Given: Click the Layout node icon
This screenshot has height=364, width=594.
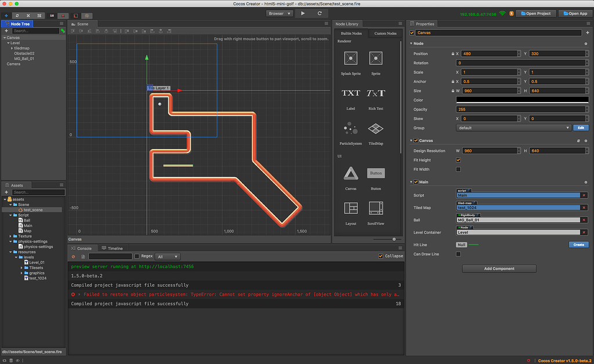Looking at the screenshot, I should pos(351,208).
